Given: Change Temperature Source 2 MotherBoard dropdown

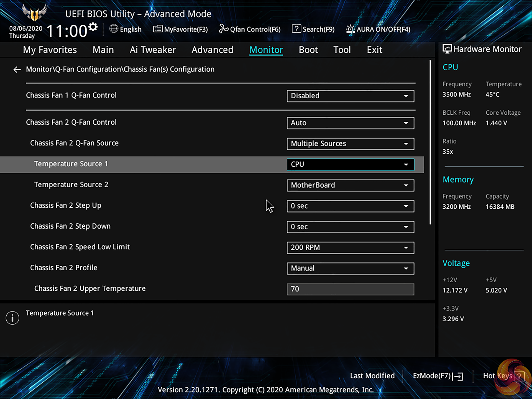Looking at the screenshot, I should click(350, 185).
